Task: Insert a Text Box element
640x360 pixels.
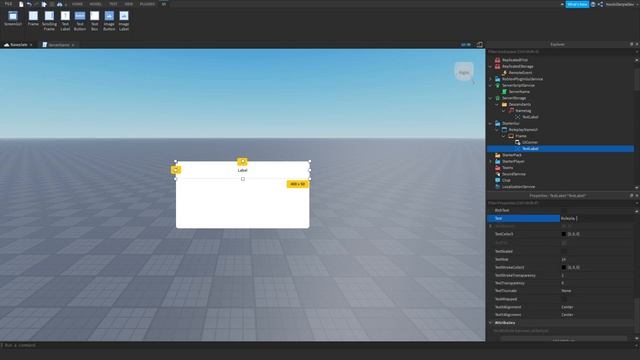Action: [x=94, y=20]
